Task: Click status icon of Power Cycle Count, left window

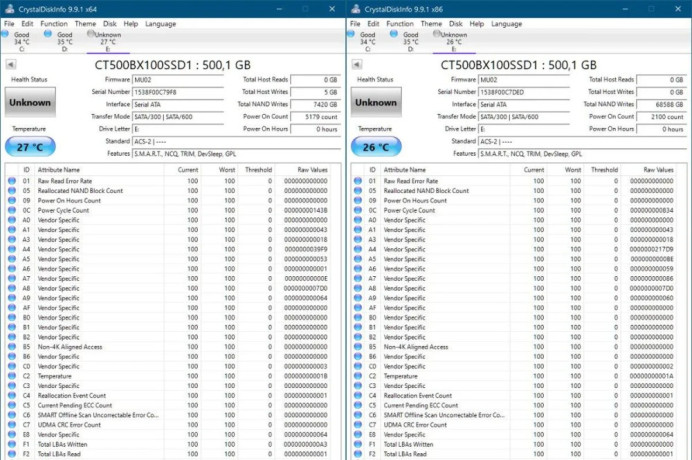Action: 12,210
